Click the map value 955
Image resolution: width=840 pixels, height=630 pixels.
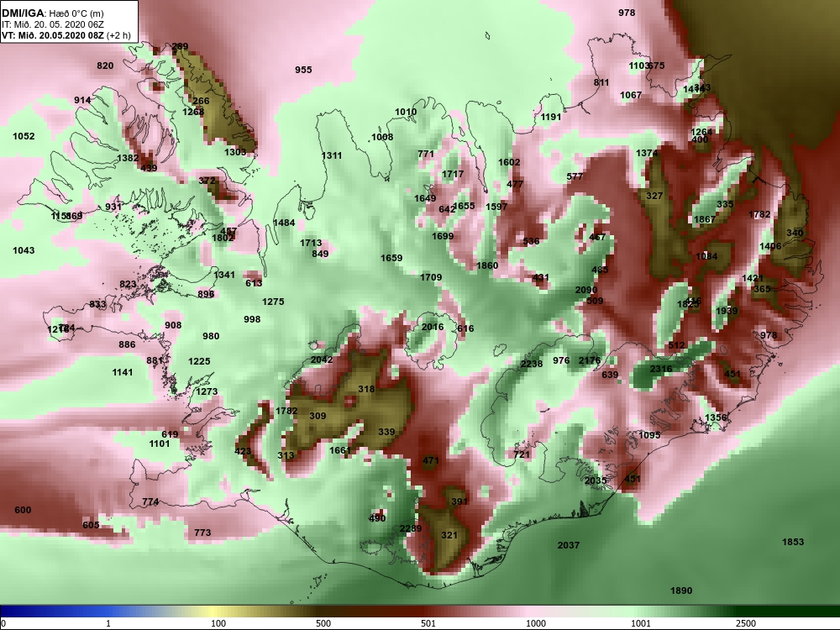coord(303,70)
